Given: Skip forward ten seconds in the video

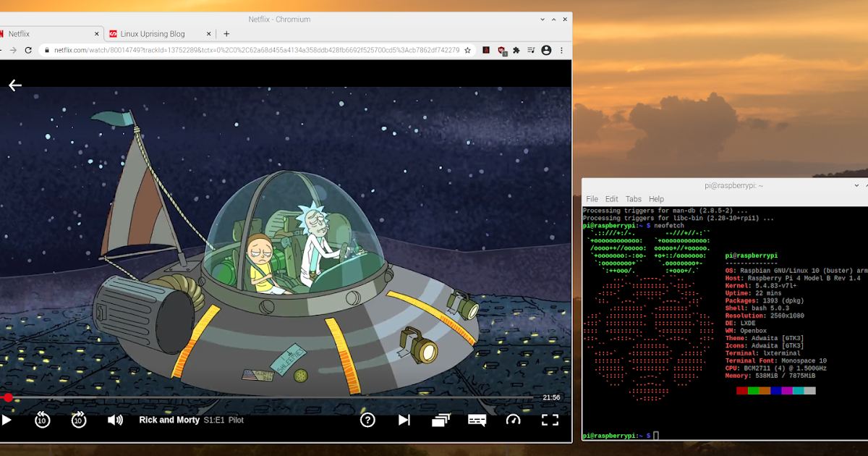Looking at the screenshot, I should 79,420.
